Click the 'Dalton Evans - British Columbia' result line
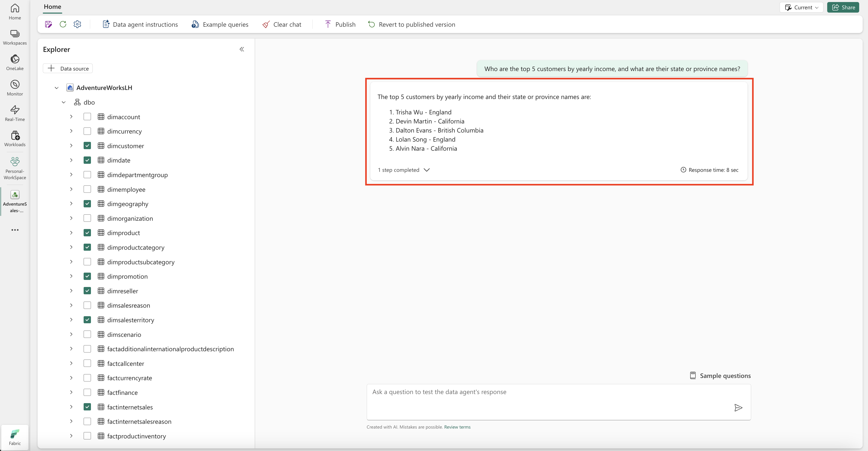Image resolution: width=868 pixels, height=451 pixels. point(439,131)
